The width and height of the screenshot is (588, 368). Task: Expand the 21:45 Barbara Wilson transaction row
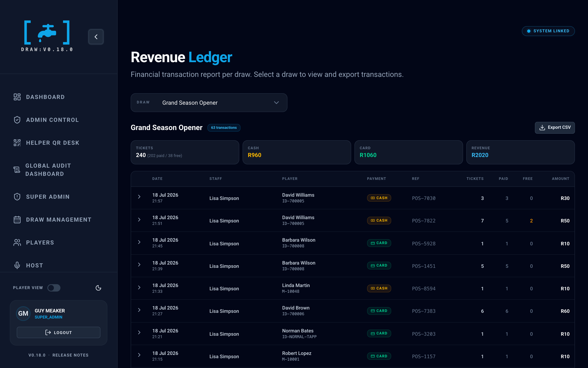[139, 242]
